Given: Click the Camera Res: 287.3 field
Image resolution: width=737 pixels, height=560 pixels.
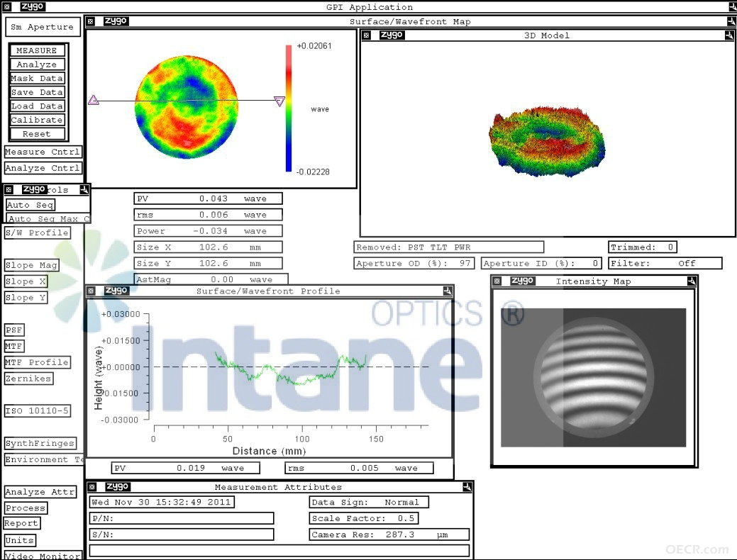Looking at the screenshot, I should [389, 534].
